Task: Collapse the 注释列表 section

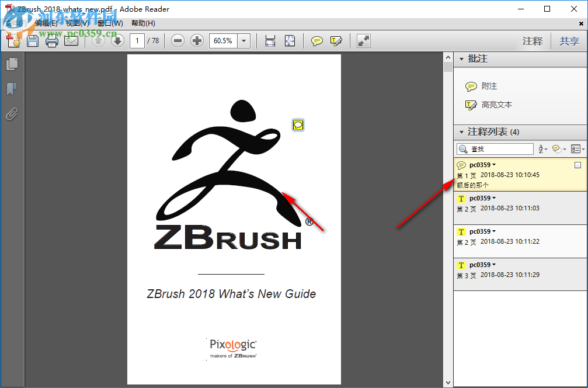Action: [x=461, y=132]
